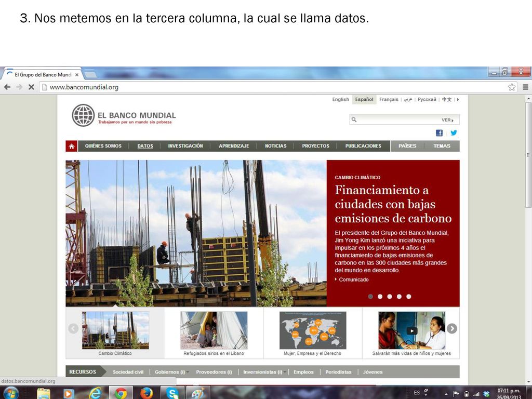Bookmark page with the star icon
Viewport: 532px width, 399px height.
point(512,87)
